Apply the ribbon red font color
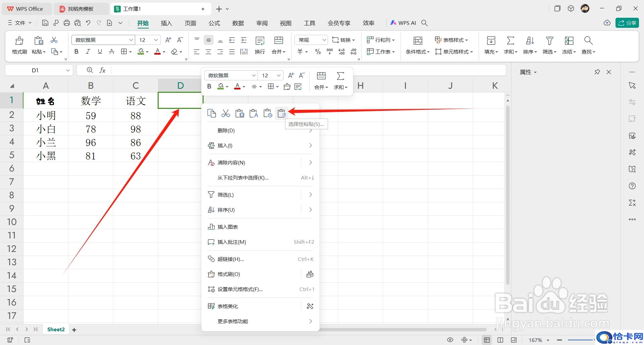 157,52
